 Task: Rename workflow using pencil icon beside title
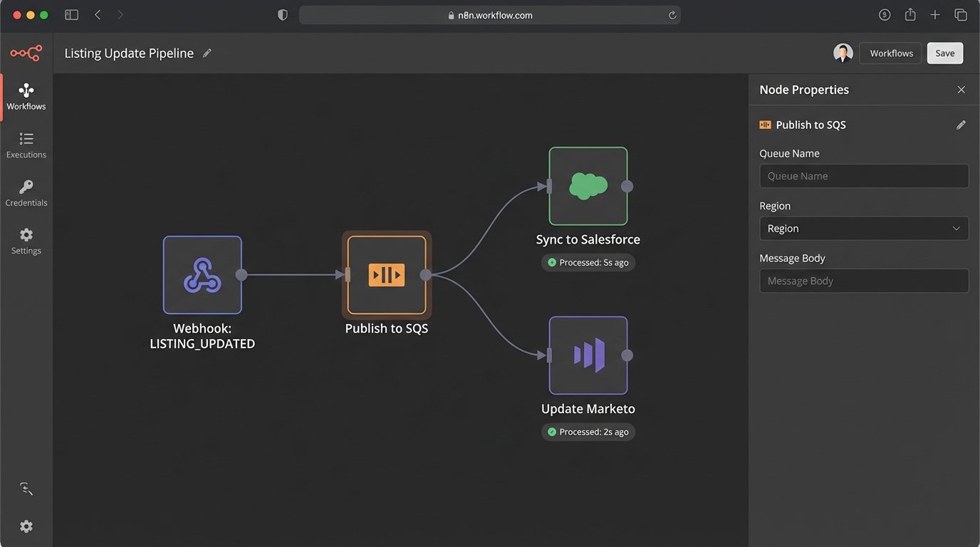click(207, 53)
